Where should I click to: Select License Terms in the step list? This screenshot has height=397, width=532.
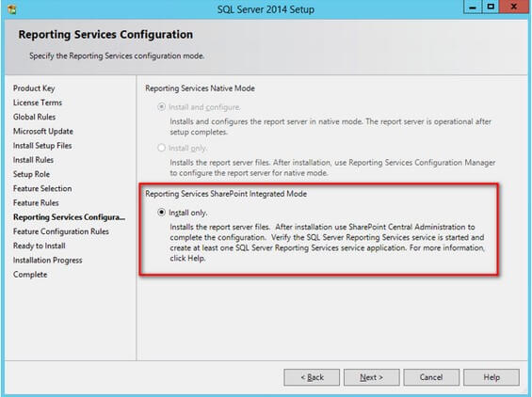[x=38, y=103]
